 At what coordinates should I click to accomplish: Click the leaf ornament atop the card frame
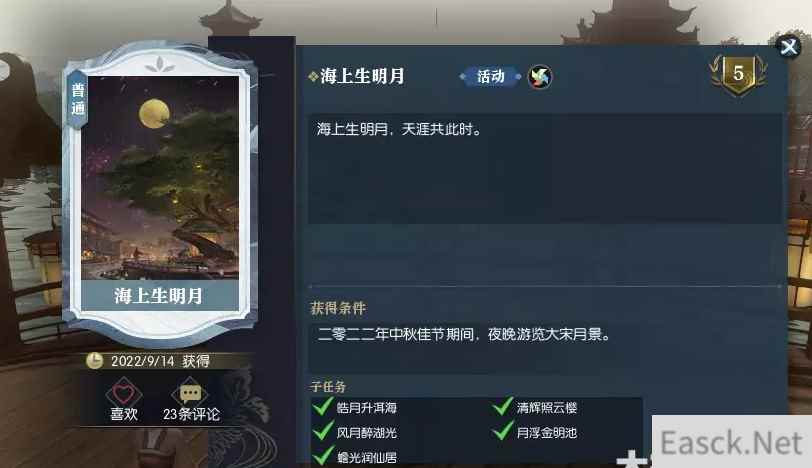click(160, 65)
